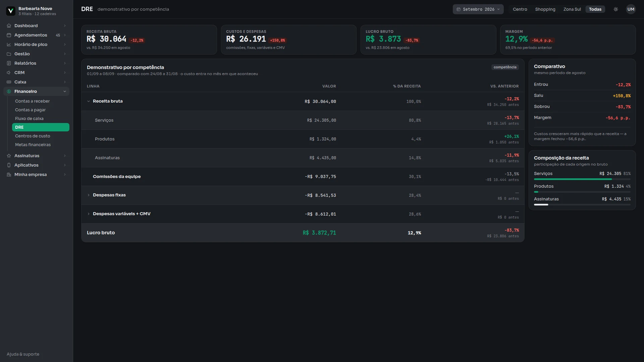Click the competência badge
The image size is (644, 362).
pos(505,67)
